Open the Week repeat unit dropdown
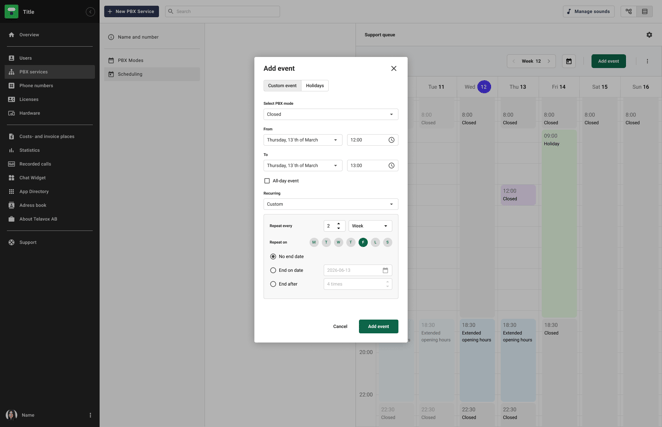Viewport: 662px width, 427px height. point(370,226)
